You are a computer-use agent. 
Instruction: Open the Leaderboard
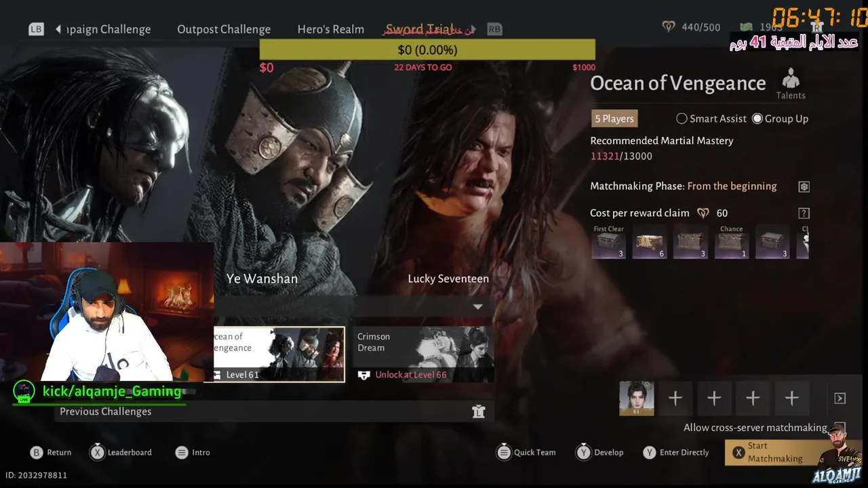[121, 452]
